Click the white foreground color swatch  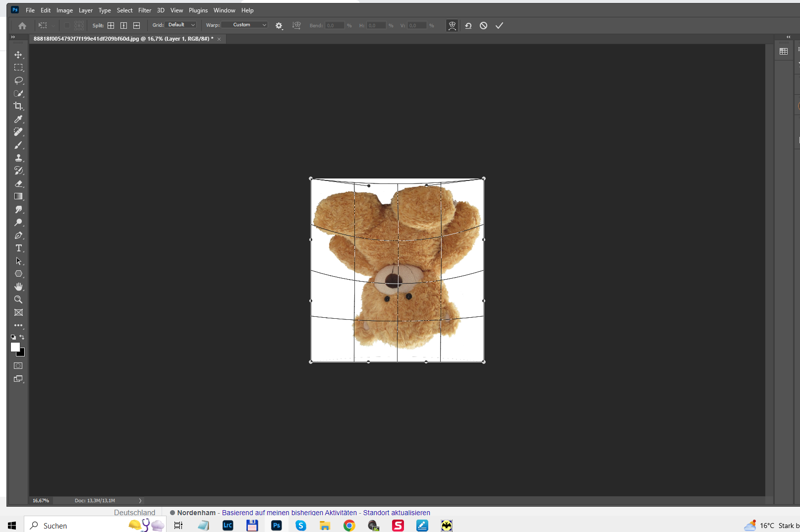coord(15,347)
